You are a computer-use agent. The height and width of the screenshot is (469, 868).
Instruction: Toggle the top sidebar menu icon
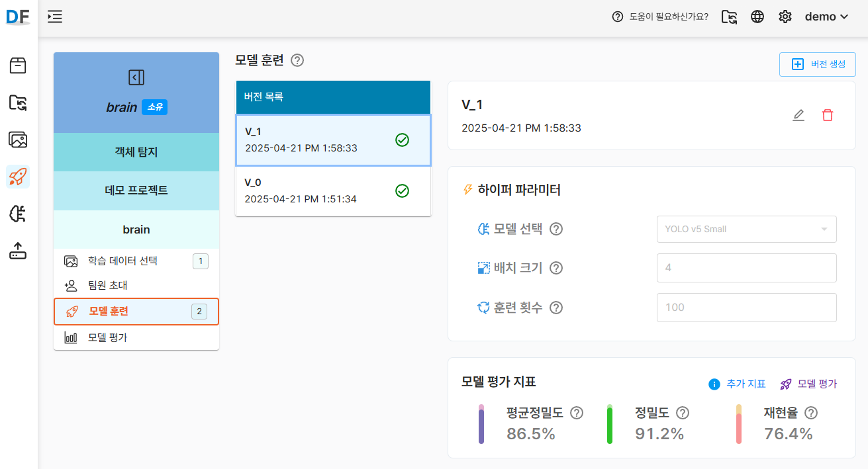[55, 17]
